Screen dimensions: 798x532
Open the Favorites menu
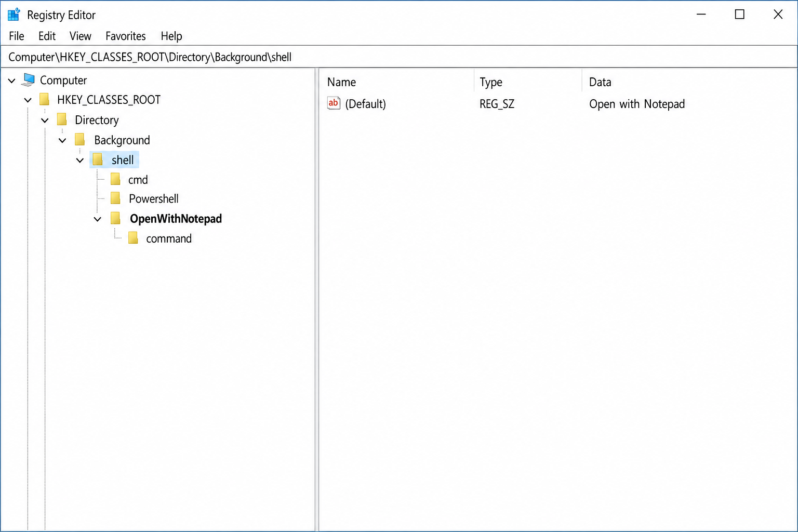pos(126,36)
